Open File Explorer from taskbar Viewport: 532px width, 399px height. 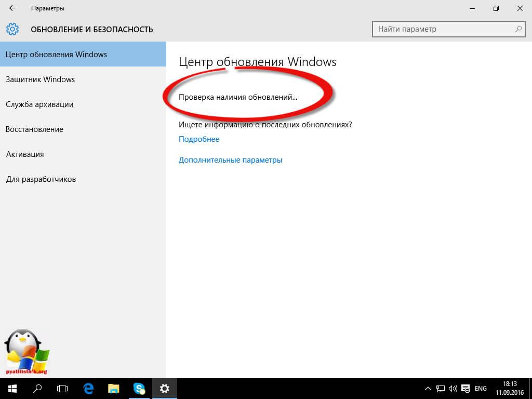point(114,389)
